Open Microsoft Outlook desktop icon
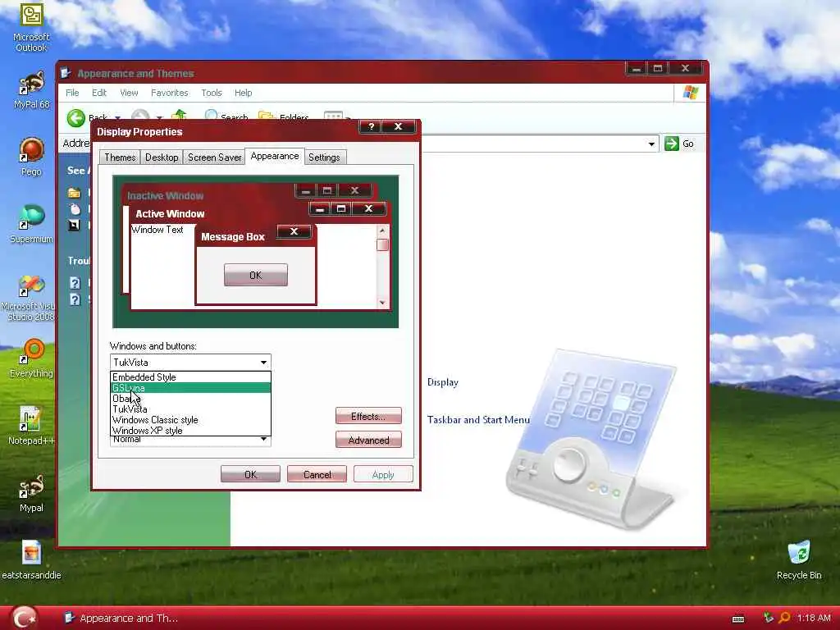Image resolution: width=840 pixels, height=630 pixels. (x=31, y=27)
